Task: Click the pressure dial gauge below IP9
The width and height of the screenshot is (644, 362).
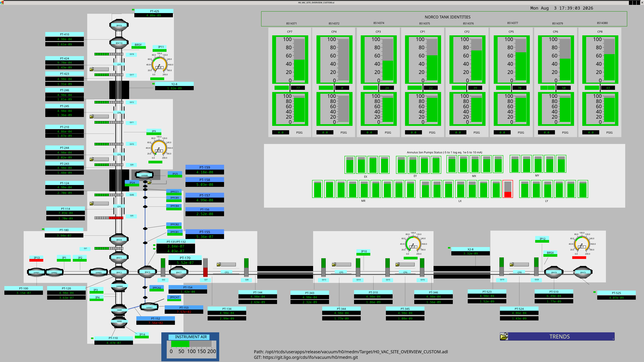Action: pyautogui.click(x=159, y=147)
